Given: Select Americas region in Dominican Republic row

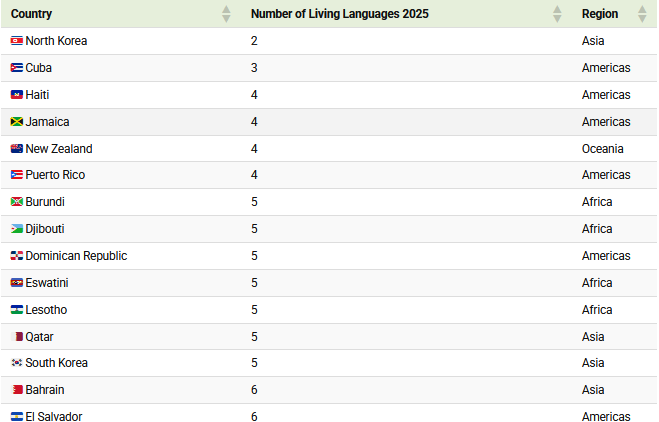Looking at the screenshot, I should (x=606, y=256).
